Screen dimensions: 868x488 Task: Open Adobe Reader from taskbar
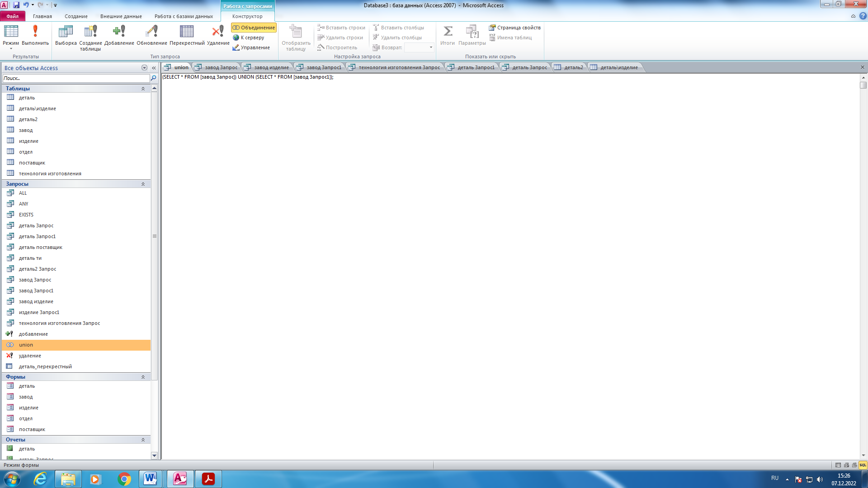(208, 479)
